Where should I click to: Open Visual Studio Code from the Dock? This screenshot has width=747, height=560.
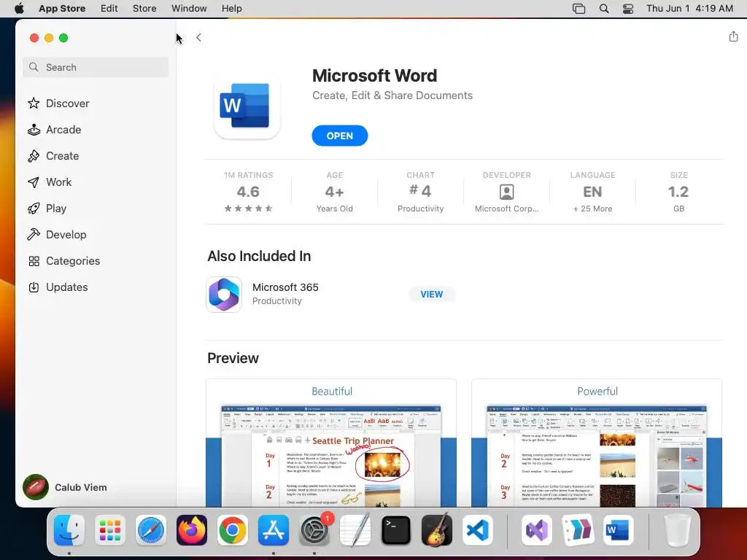(x=478, y=530)
